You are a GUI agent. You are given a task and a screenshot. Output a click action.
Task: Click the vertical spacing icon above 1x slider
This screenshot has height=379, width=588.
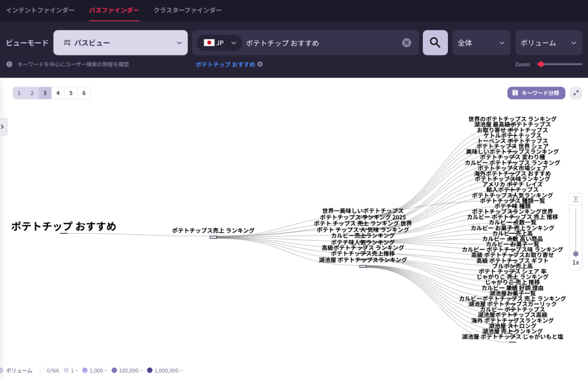coord(575,200)
